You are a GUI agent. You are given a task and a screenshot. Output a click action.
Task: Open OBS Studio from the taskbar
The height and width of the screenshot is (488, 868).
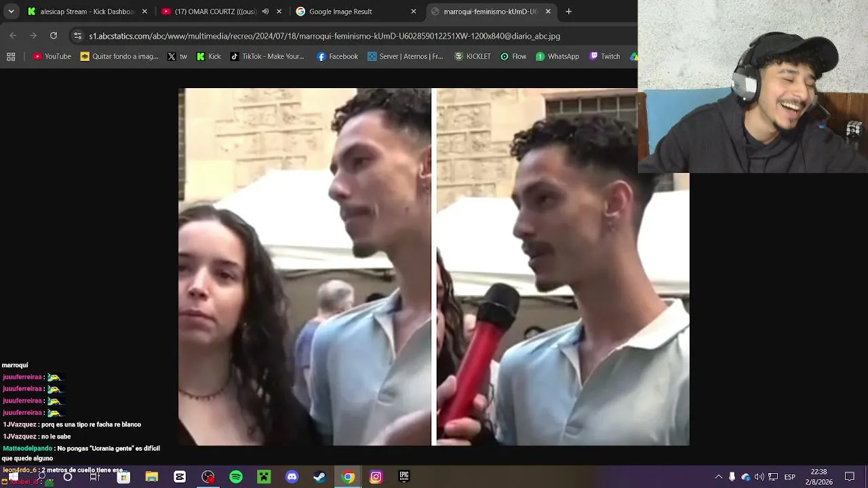[208, 477]
